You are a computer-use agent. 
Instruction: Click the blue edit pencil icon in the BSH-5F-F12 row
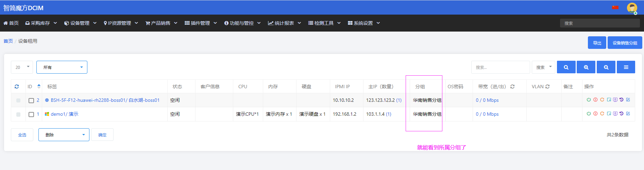coord(628,100)
